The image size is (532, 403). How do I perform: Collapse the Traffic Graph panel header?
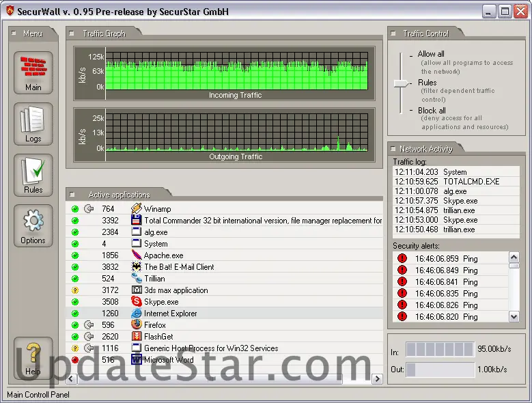click(72, 33)
